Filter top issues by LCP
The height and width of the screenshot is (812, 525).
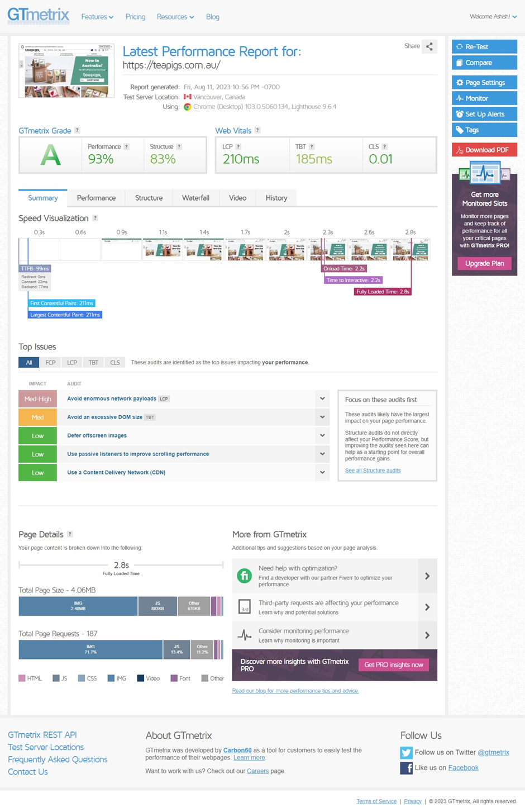tap(72, 363)
